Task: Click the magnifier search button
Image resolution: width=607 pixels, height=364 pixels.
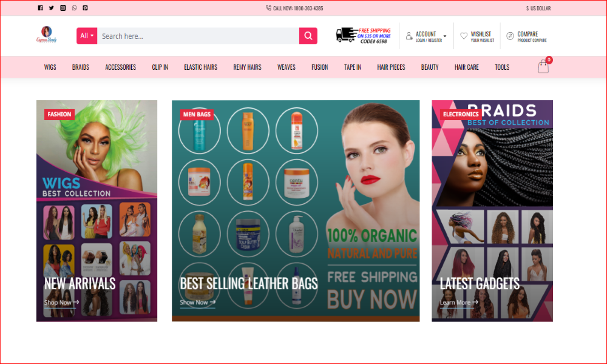Action: pos(308,36)
